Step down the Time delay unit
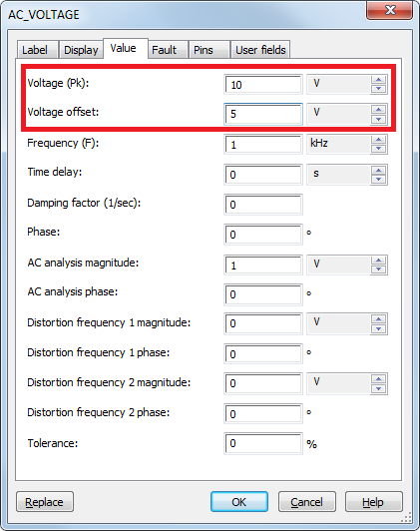 tap(378, 180)
